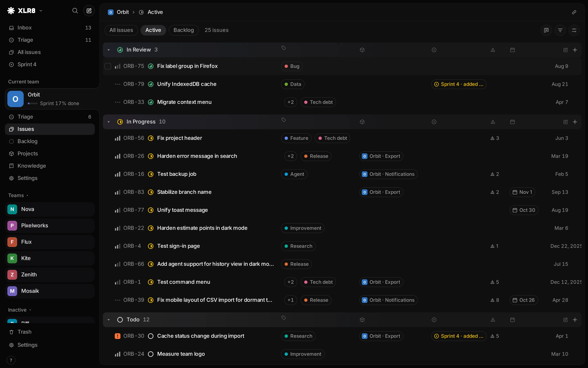Open Sprint 4 in the sidebar
This screenshot has width=588, height=368.
(50, 64)
